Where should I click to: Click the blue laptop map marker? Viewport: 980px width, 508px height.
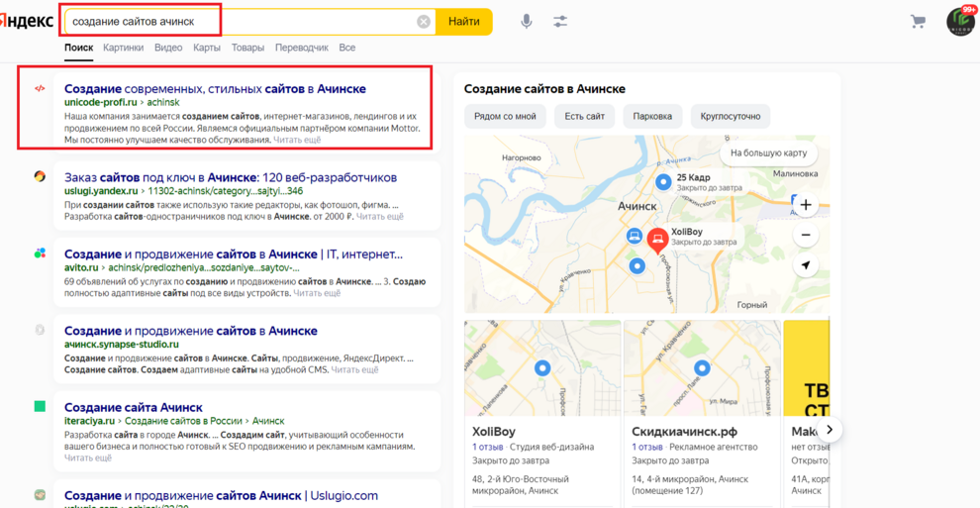point(635,237)
